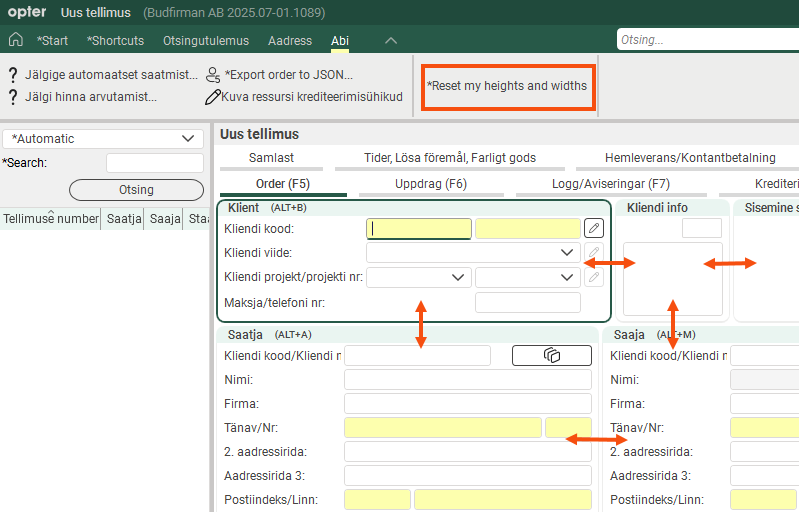Viewport: 799px width, 512px height.
Task: Click the *Search text field in left panel
Action: click(154, 163)
